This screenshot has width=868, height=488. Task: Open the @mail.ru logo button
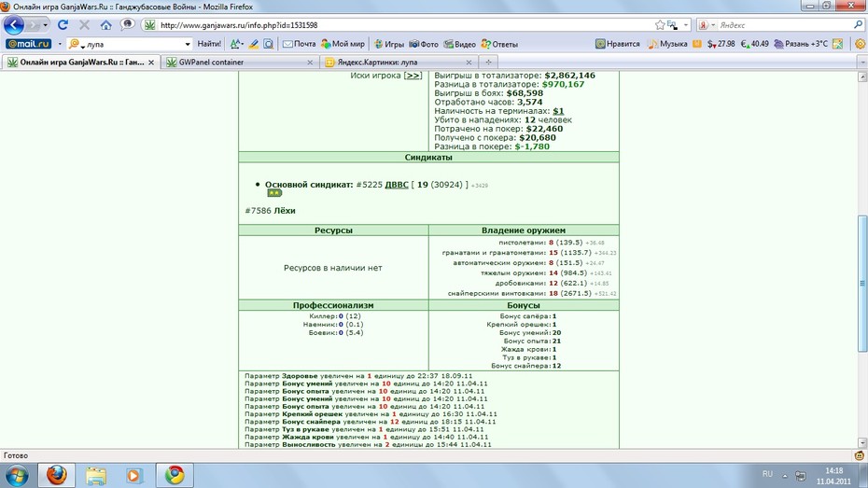(x=28, y=44)
